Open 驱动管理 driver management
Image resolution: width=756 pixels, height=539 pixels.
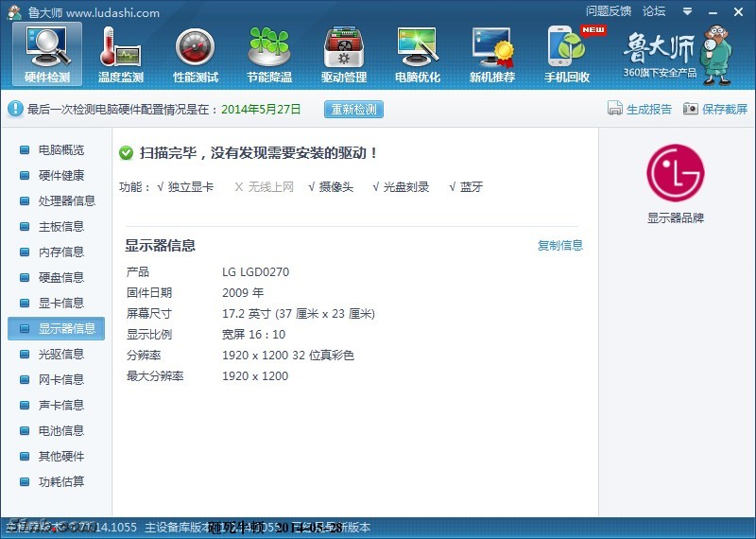[343, 54]
